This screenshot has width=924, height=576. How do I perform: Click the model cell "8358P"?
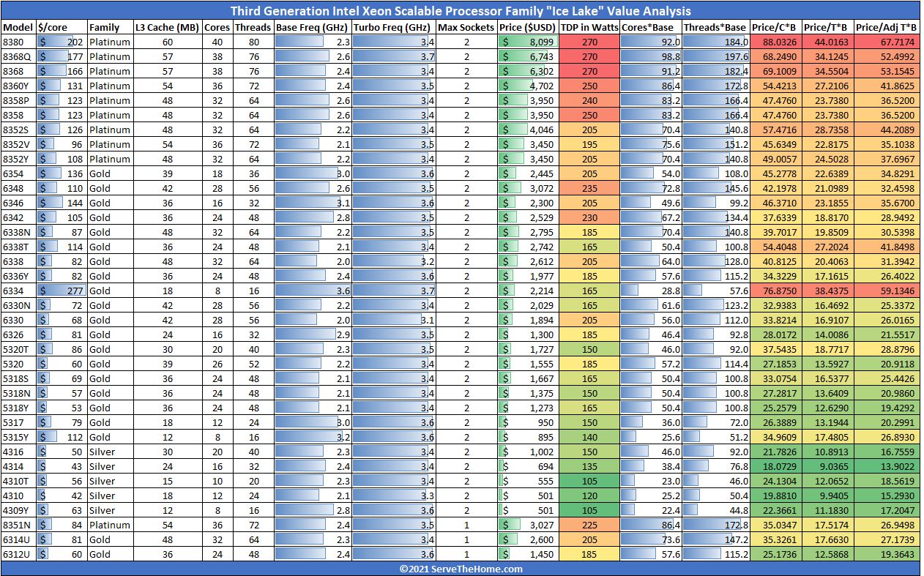click(x=19, y=100)
